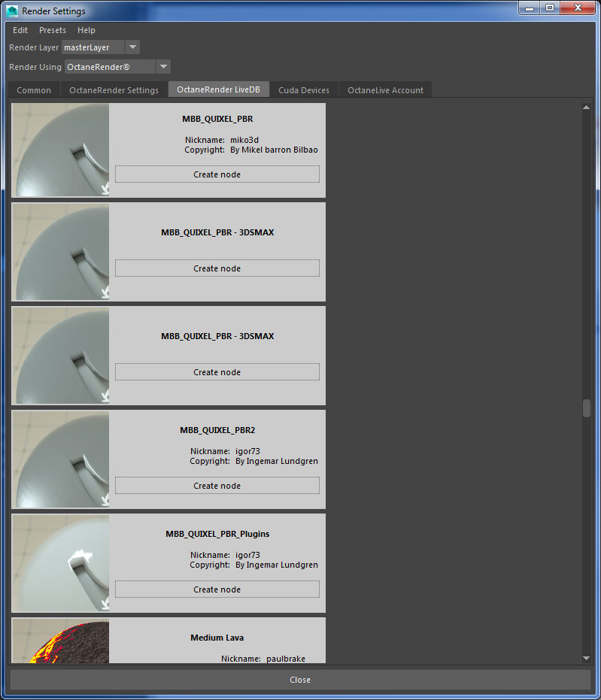The height and width of the screenshot is (700, 601).
Task: Click the scroll down arrow of material list
Action: click(586, 658)
